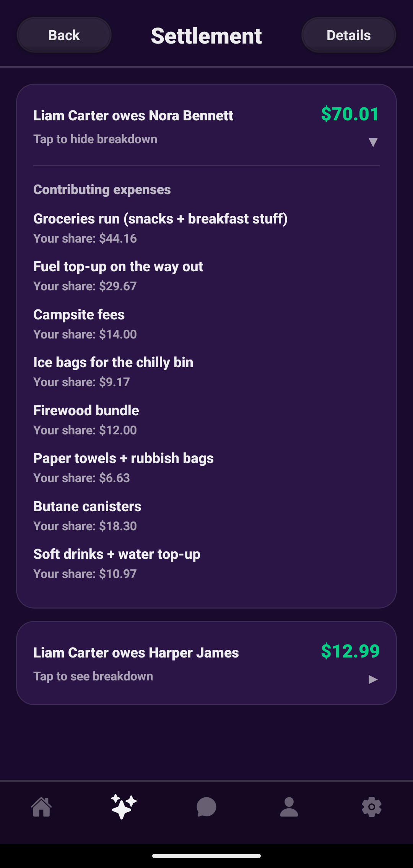
Task: Open the Campsite fees expense
Action: (x=79, y=315)
